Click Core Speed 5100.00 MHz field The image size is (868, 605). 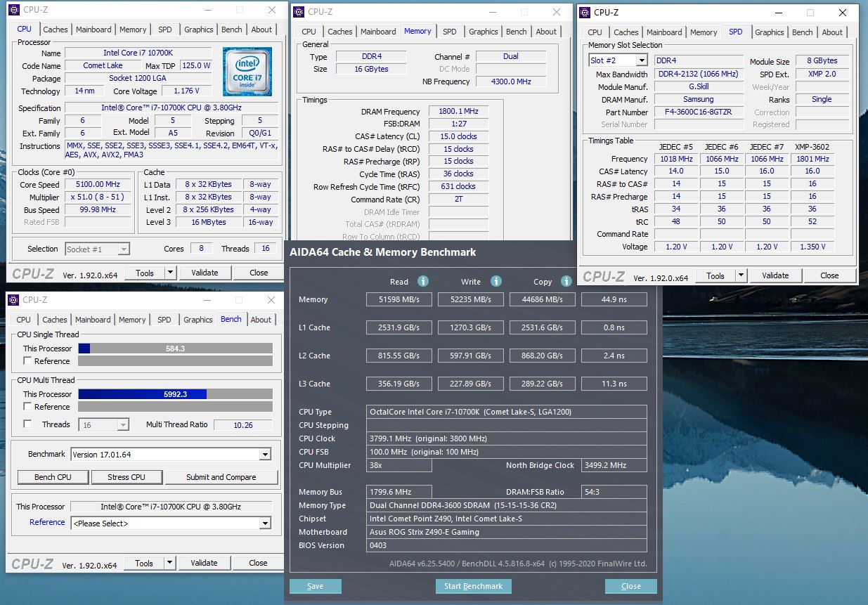coord(98,185)
